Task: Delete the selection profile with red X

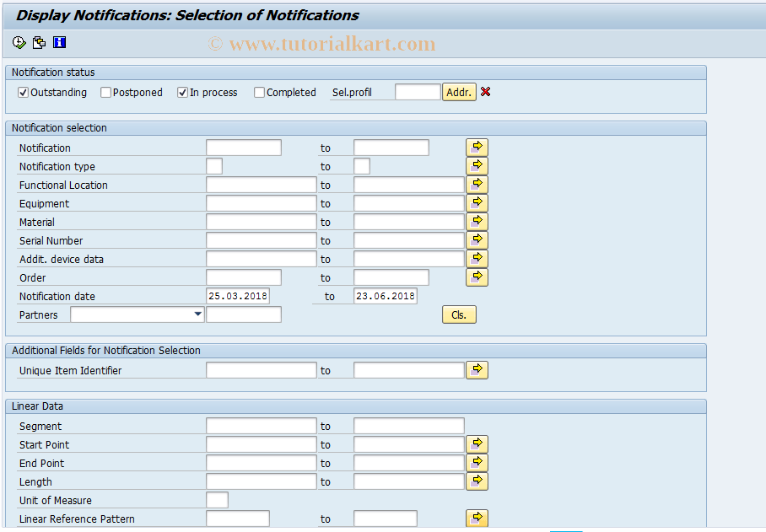Action: click(x=485, y=92)
